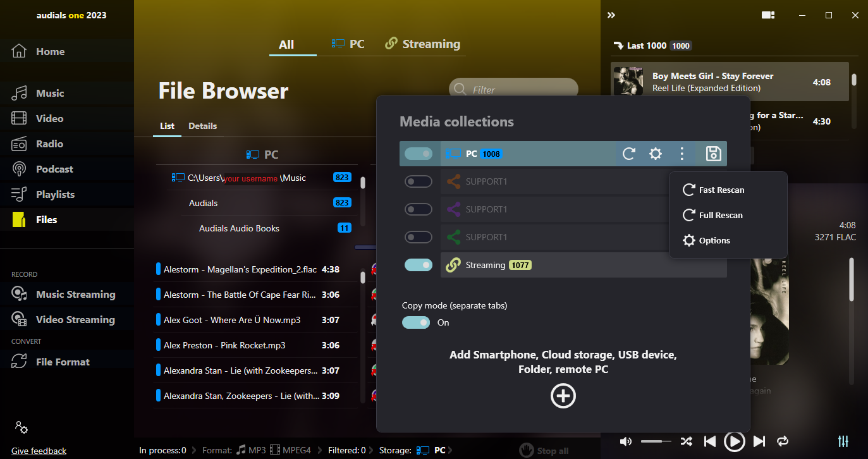Click the Streaming collection row label
Image resolution: width=868 pixels, height=459 pixels.
click(x=486, y=265)
